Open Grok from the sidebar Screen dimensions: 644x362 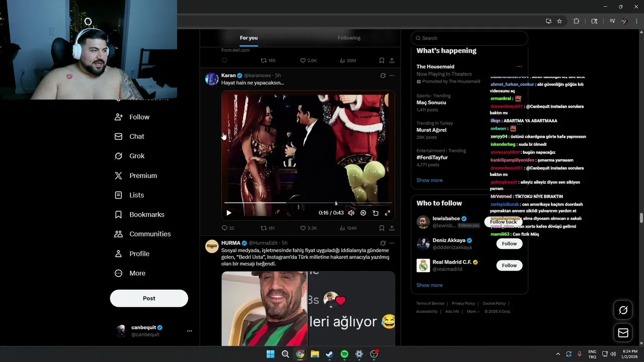pos(130,156)
